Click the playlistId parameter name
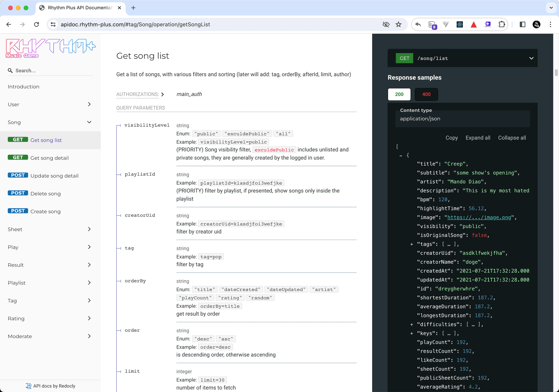The width and height of the screenshot is (559, 392). point(140,174)
